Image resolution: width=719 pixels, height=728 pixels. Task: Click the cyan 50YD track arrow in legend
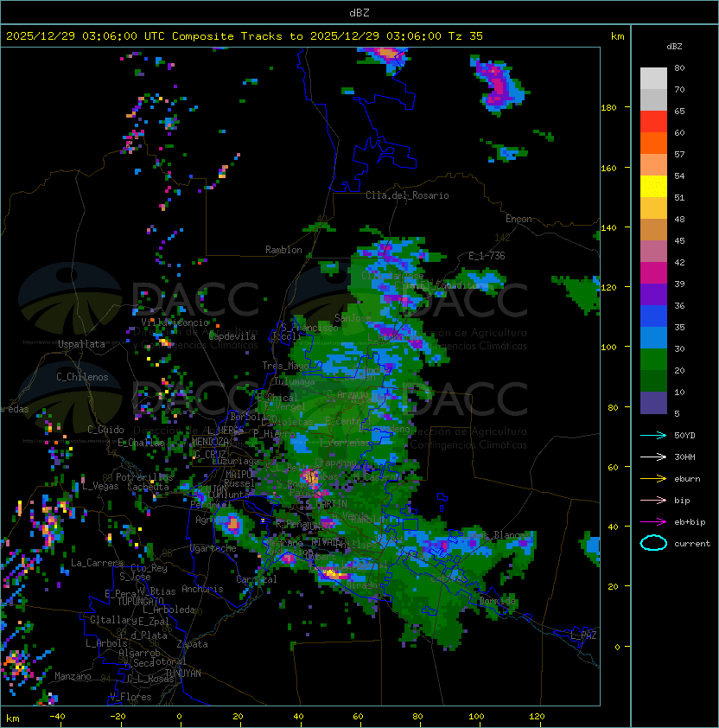pos(653,435)
